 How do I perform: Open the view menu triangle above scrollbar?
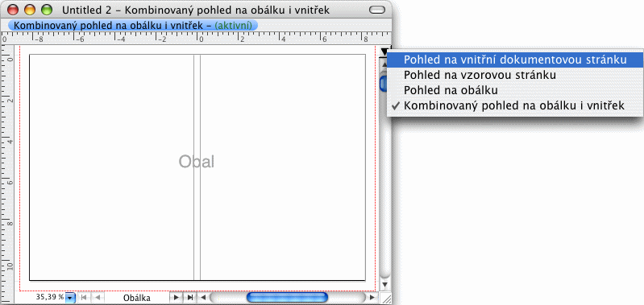384,52
